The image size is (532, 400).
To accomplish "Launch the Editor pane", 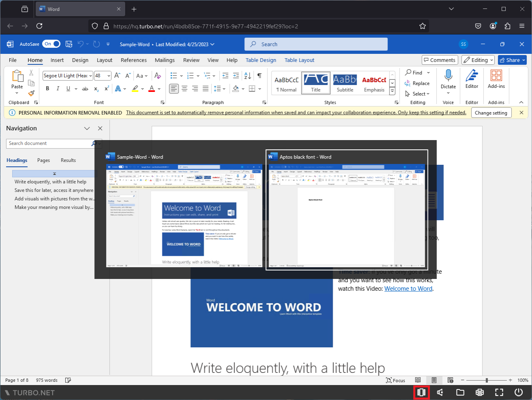I will click(x=472, y=80).
